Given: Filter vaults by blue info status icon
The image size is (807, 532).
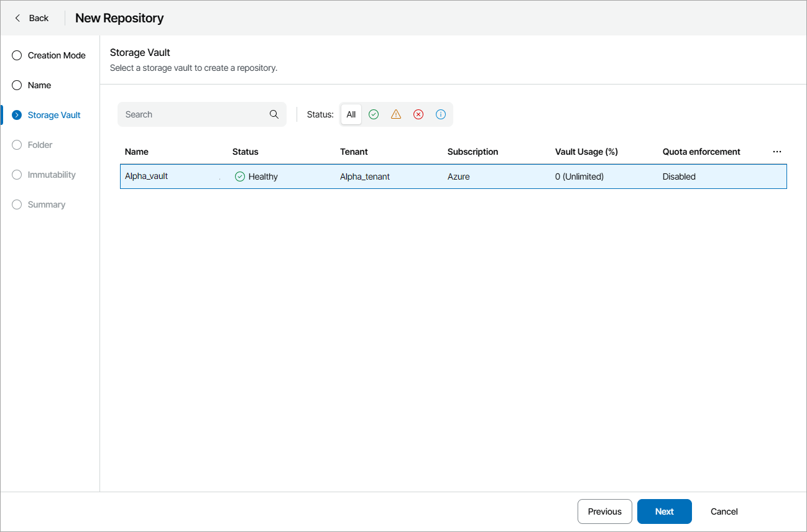Looking at the screenshot, I should coord(441,114).
